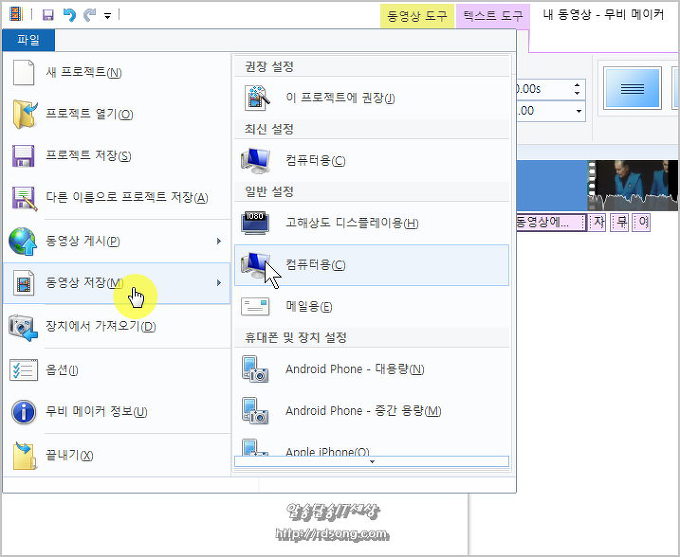Open the .00 value dropdown in ribbon
The width and height of the screenshot is (680, 557).
(x=579, y=111)
